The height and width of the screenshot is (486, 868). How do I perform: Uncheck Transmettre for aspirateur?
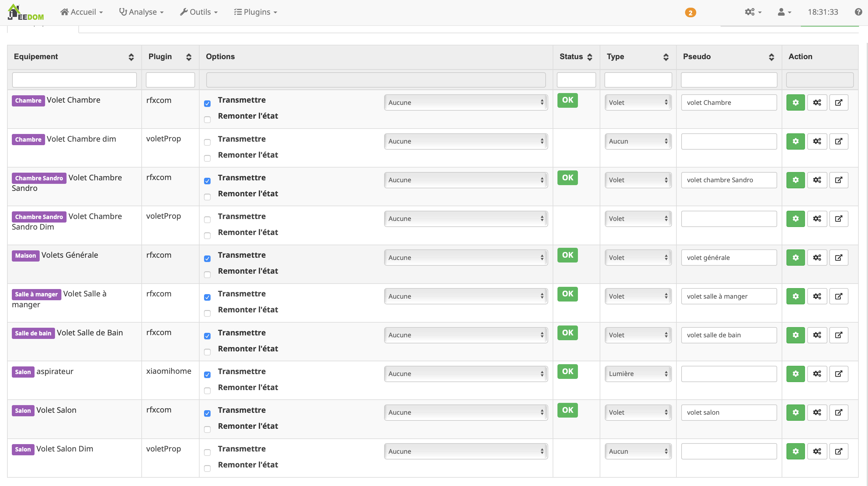coord(207,375)
